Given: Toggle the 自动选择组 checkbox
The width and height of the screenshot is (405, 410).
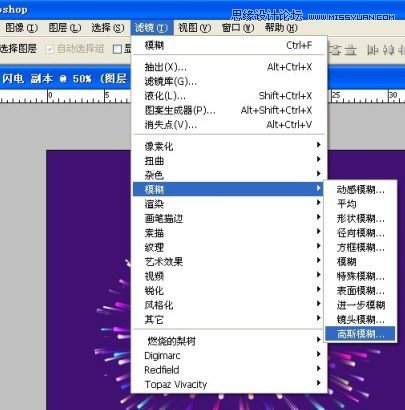Looking at the screenshot, I should tap(50, 49).
